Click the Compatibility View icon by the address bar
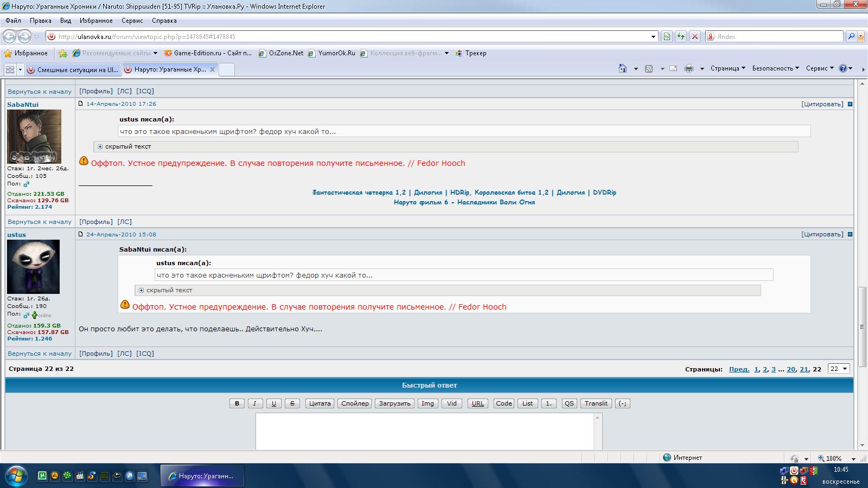 [667, 36]
